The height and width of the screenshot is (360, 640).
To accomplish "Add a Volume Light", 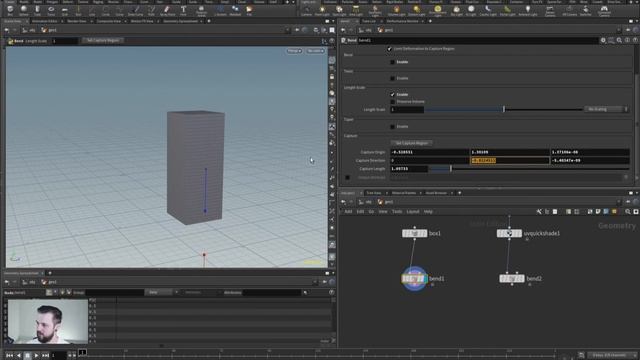I will pos(396,11).
